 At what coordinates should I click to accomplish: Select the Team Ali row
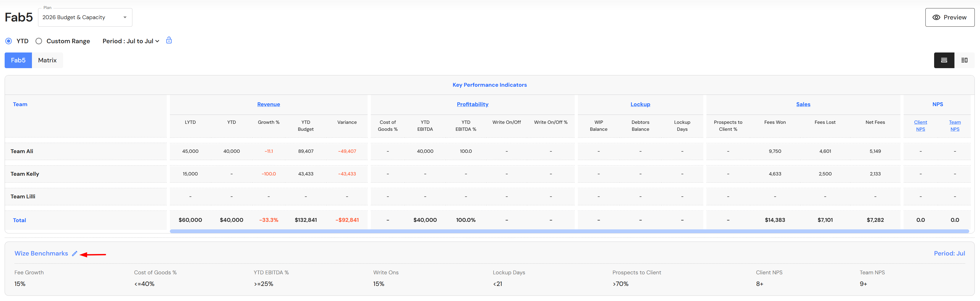[x=22, y=151]
